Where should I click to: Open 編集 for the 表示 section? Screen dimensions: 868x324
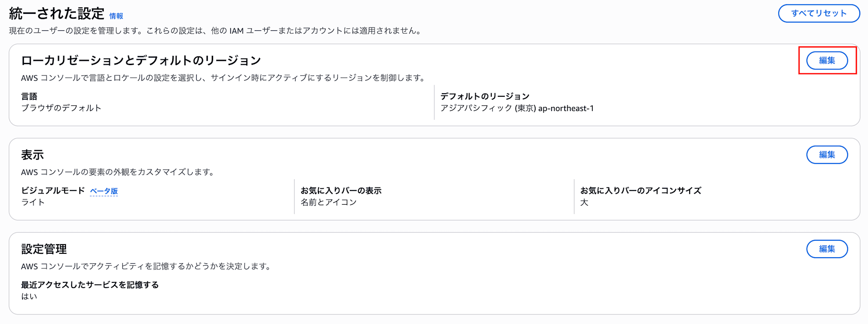pos(827,155)
